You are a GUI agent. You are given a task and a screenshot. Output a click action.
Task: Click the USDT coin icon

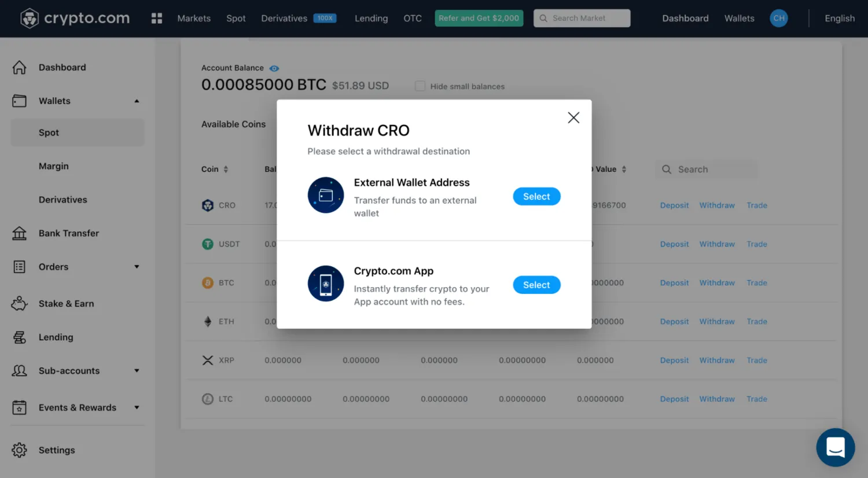pyautogui.click(x=208, y=244)
